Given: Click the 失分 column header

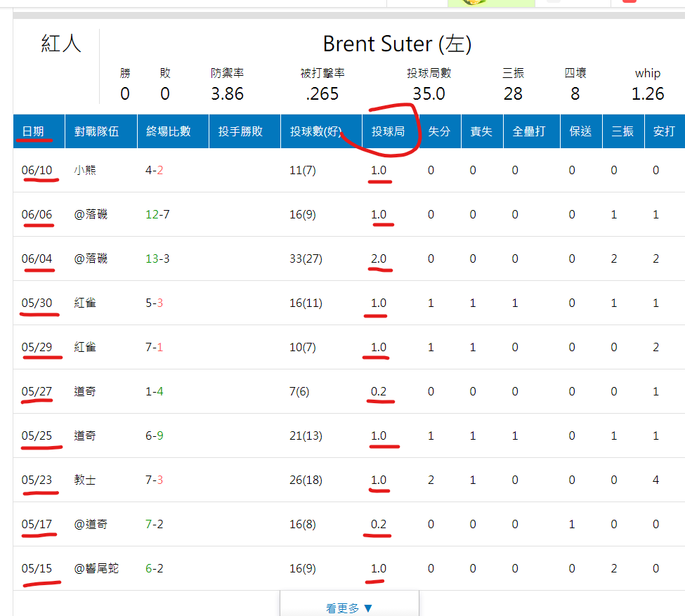Looking at the screenshot, I should click(439, 131).
